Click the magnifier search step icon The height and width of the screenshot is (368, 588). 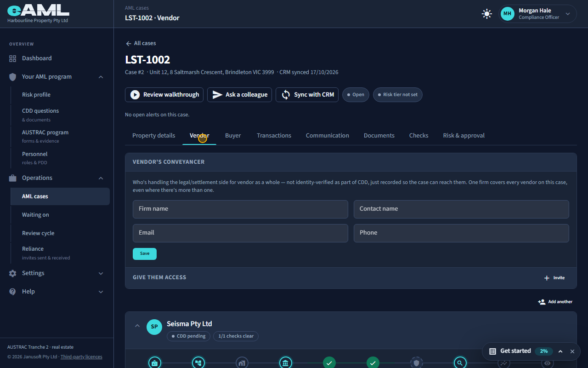click(460, 363)
